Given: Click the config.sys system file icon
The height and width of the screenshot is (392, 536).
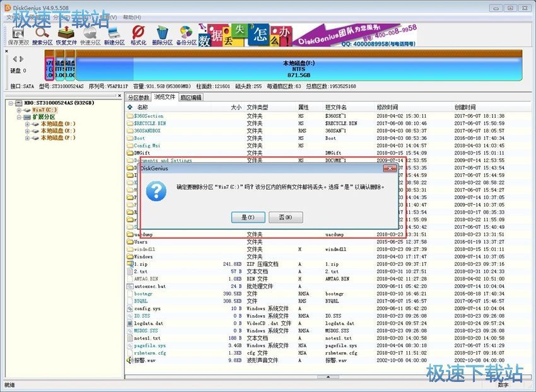Looking at the screenshot, I should tap(130, 308).
